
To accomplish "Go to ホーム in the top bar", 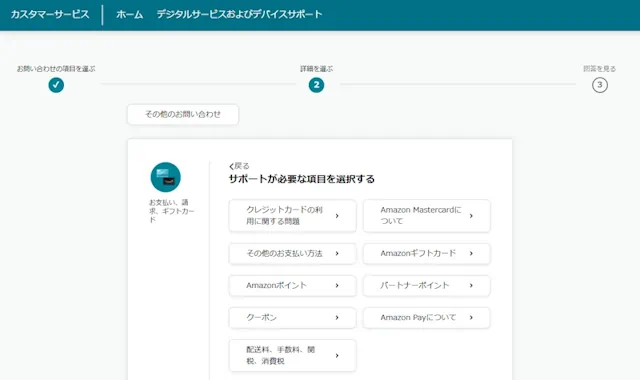I will 130,15.
